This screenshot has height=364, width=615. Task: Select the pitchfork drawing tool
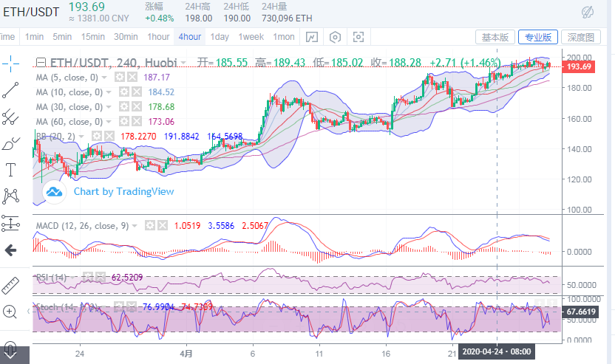point(10,117)
